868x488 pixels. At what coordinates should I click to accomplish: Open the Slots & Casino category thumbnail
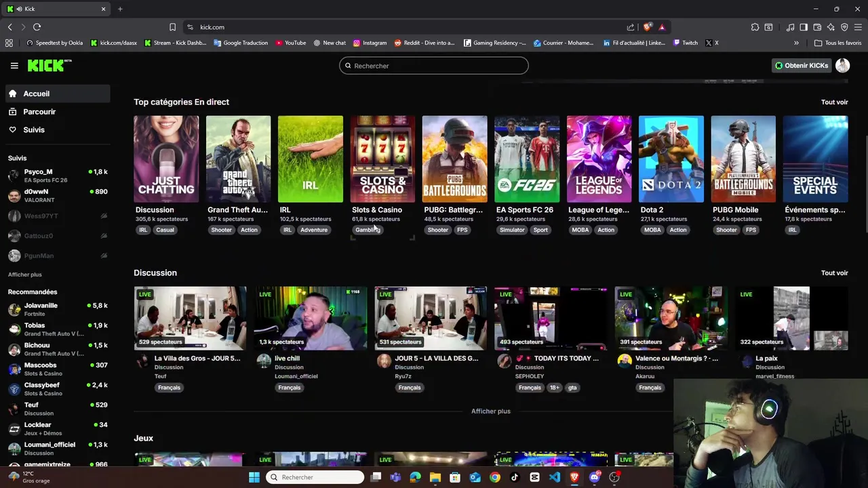coord(382,159)
